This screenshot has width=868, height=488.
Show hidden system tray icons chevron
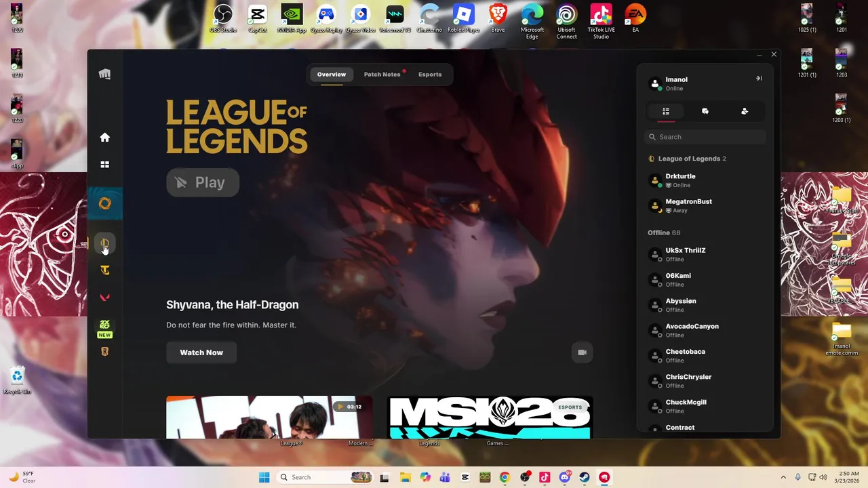(783, 477)
